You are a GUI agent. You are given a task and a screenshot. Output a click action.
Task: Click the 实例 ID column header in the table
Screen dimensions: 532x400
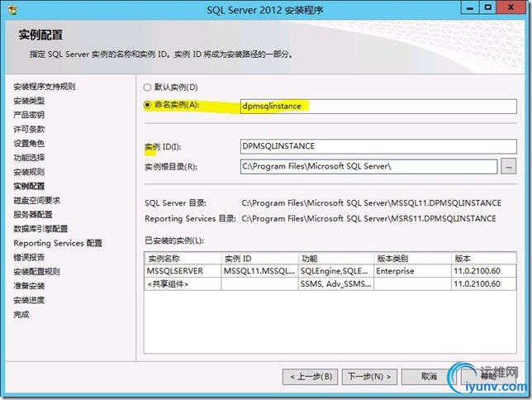tap(260, 259)
